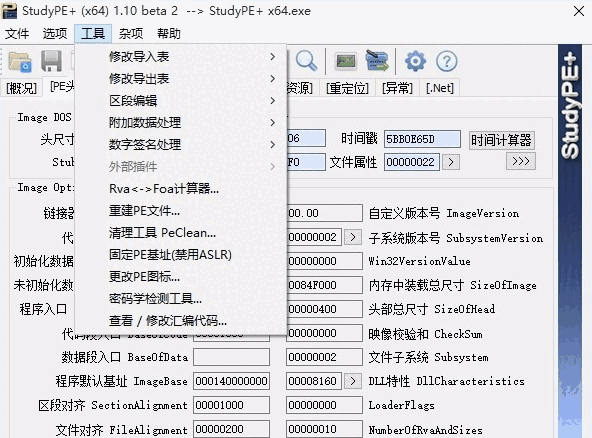The height and width of the screenshot is (438, 592).
Task: Choose 固定PE基址(禁用ASLR) menu entry
Action: [181, 255]
